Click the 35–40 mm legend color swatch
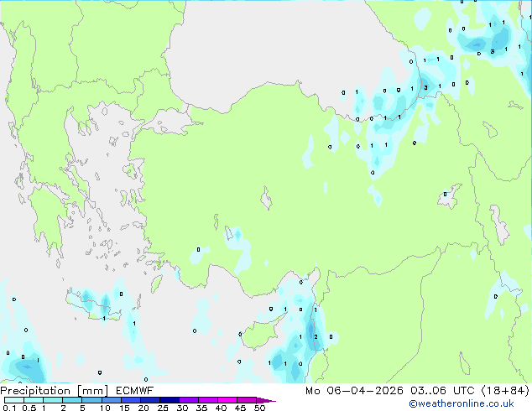Viewport: 532px width, 411px height. (208, 400)
